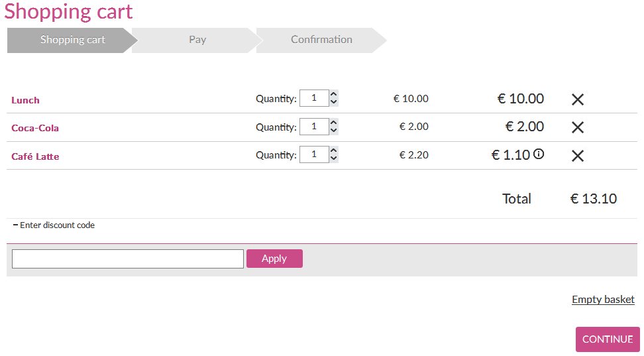Remove Lunch item with X icon

(578, 99)
